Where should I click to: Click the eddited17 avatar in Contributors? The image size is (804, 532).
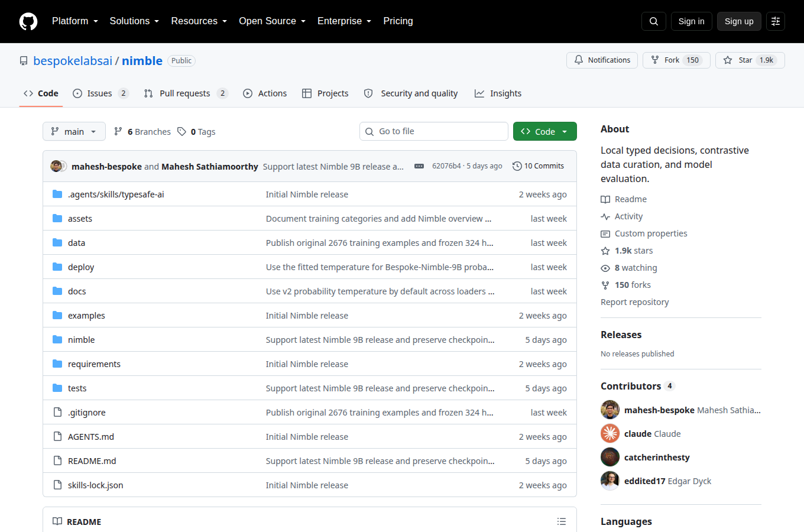point(610,481)
